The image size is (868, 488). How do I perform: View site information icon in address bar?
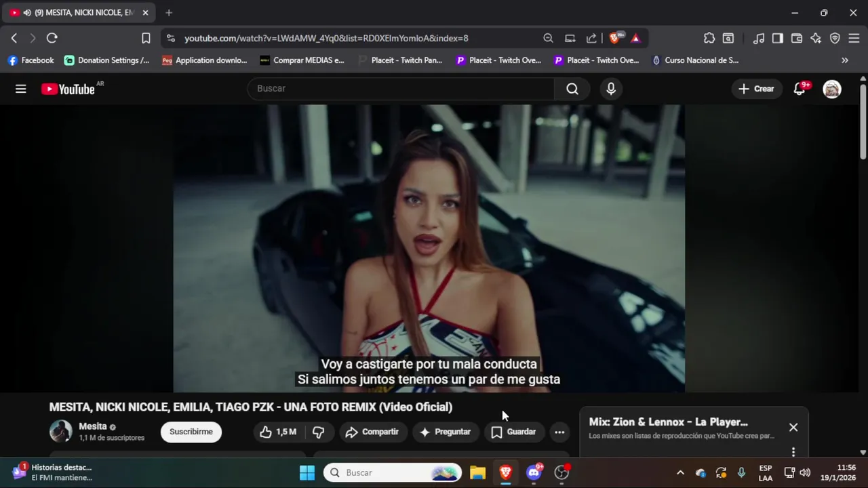click(x=171, y=38)
